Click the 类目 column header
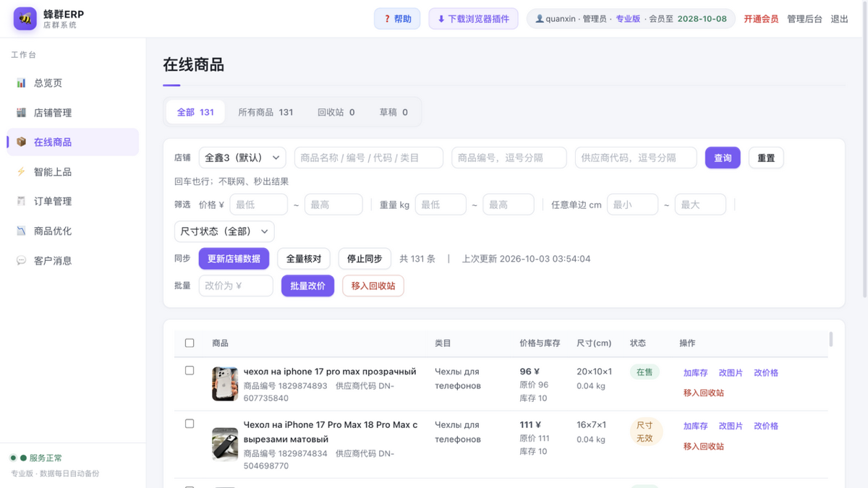The height and width of the screenshot is (488, 868). 443,343
